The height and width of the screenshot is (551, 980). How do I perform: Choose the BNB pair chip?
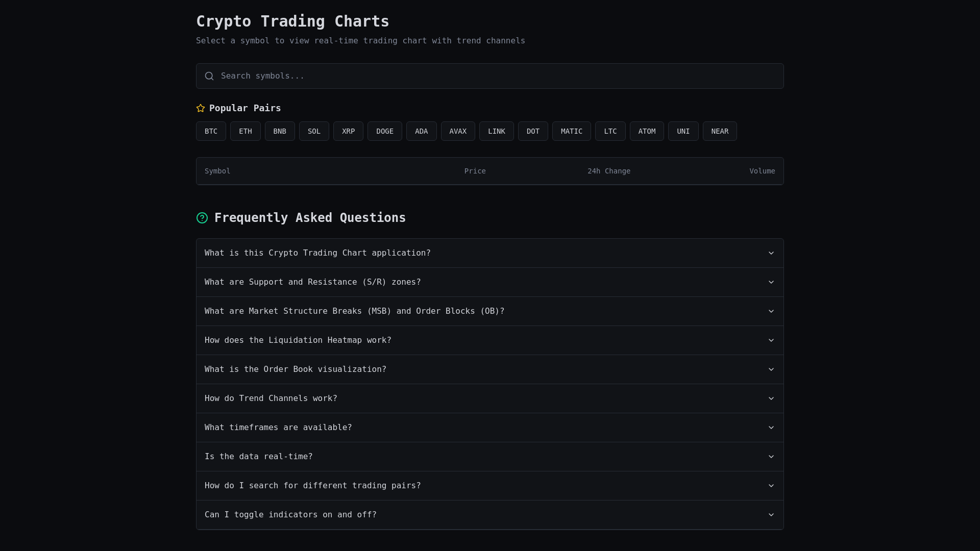click(280, 131)
